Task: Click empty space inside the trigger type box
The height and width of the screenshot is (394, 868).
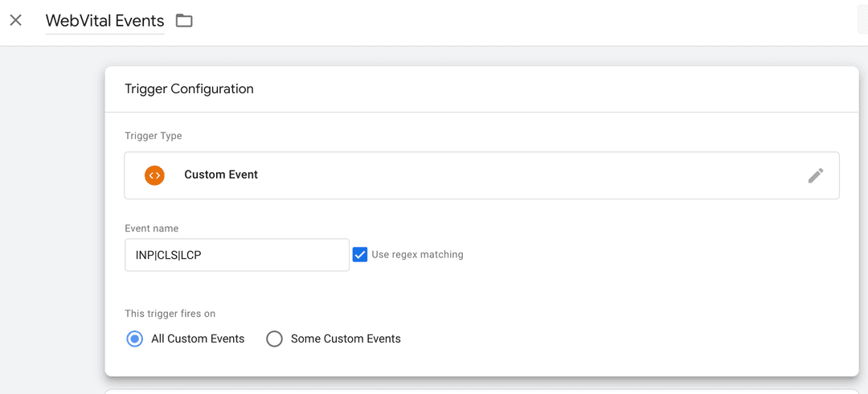Action: coord(522,175)
